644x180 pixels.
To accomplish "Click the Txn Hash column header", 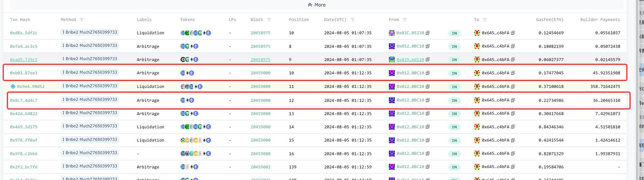I will coord(20,20).
